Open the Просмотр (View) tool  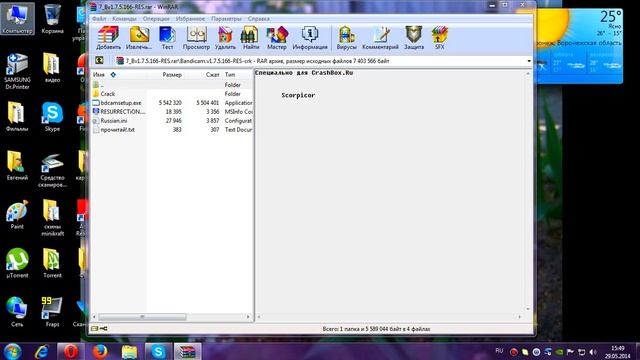pyautogui.click(x=196, y=38)
